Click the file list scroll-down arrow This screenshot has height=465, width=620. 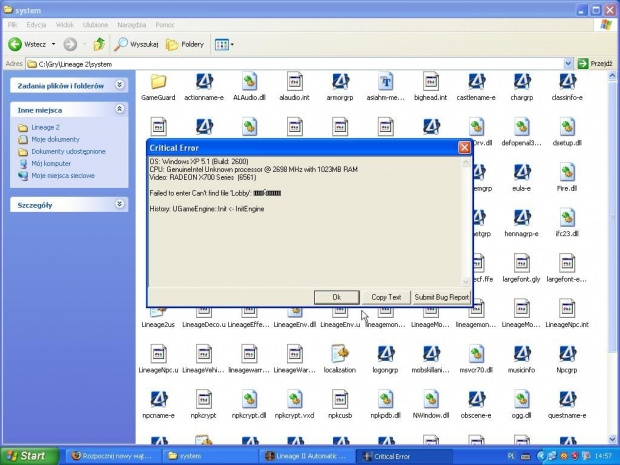click(x=612, y=439)
